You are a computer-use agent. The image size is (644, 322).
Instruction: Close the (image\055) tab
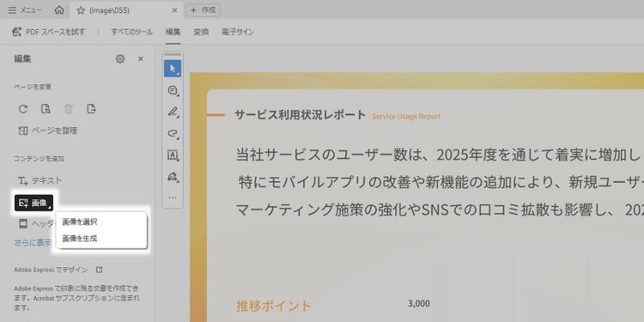click(x=174, y=10)
